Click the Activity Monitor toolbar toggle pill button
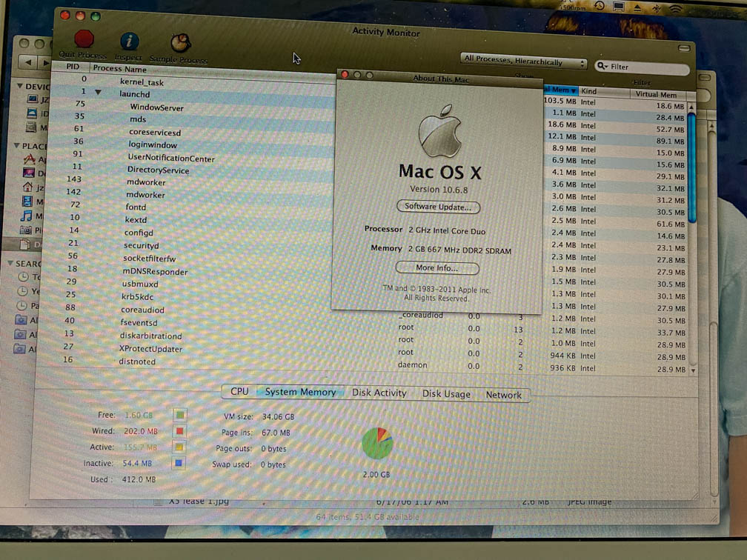Screen dimensions: 747x560 684,48
